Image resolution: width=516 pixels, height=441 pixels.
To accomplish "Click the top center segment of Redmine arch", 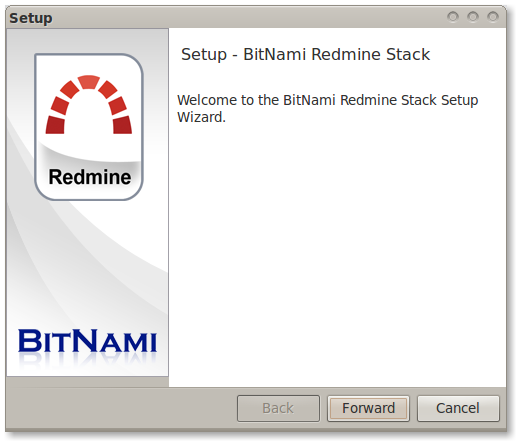I will pyautogui.click(x=89, y=82).
